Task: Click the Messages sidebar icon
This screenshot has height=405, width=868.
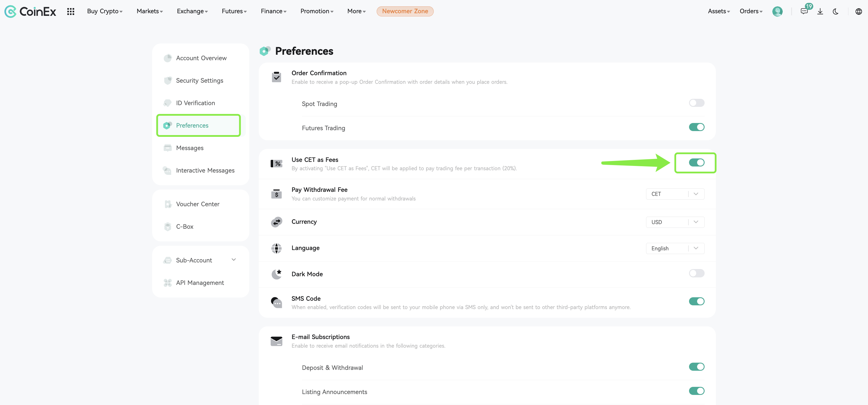Action: point(167,148)
